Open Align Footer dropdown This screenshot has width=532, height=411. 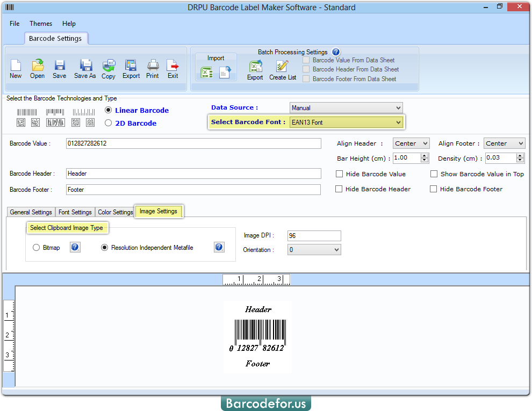(505, 143)
